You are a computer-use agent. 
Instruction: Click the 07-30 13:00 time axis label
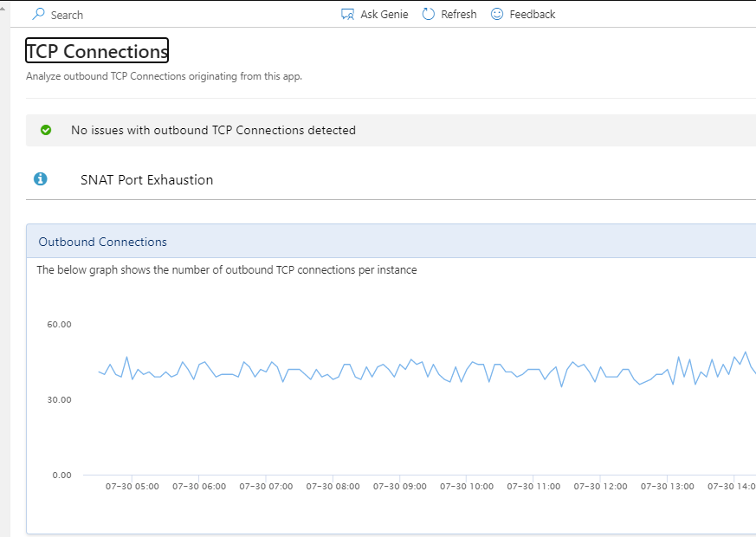pyautogui.click(x=667, y=487)
